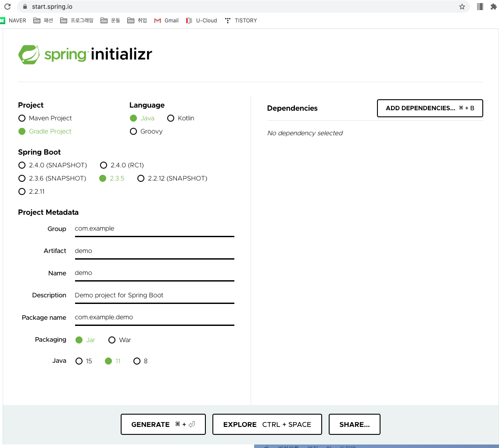Open the NAVER bookmark

[13, 20]
